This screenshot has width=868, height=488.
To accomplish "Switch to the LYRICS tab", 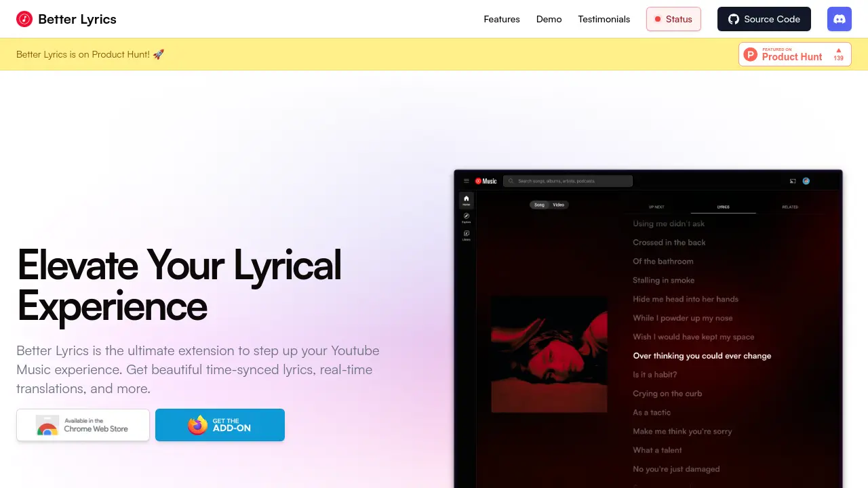I will [724, 207].
